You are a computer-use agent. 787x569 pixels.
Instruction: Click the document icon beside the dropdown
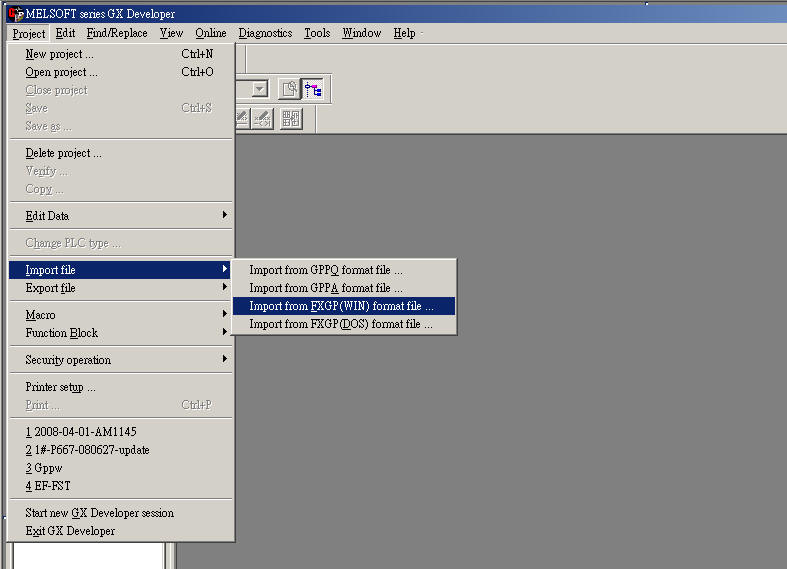click(x=289, y=89)
